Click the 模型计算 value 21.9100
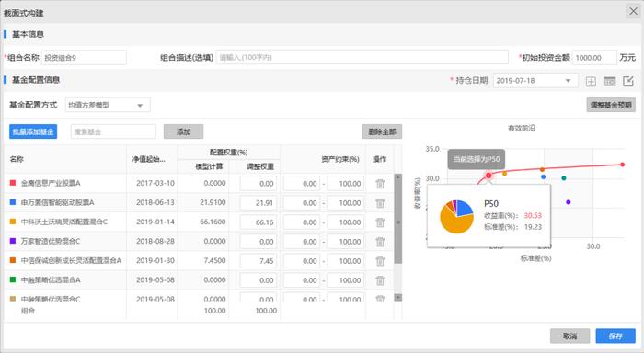 point(213,202)
